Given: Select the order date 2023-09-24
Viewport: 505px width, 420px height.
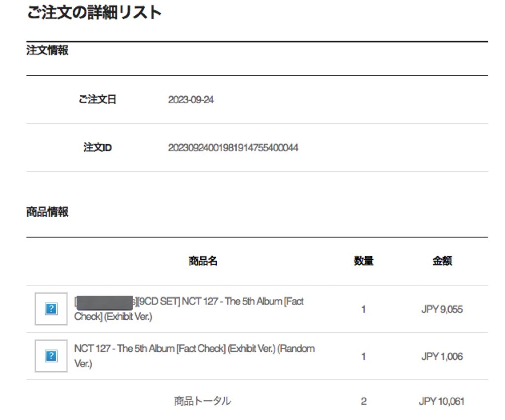Looking at the screenshot, I should tap(191, 100).
